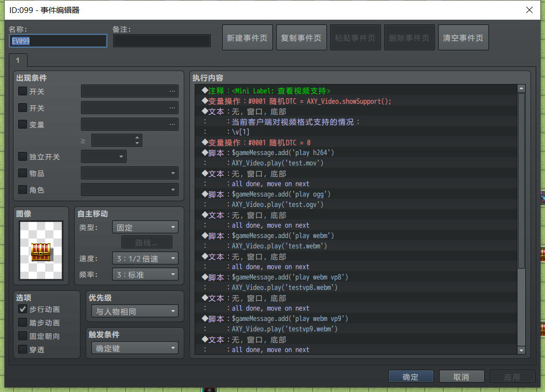Select the 'play ogg' script line
The width and height of the screenshot is (545, 392).
(356, 194)
